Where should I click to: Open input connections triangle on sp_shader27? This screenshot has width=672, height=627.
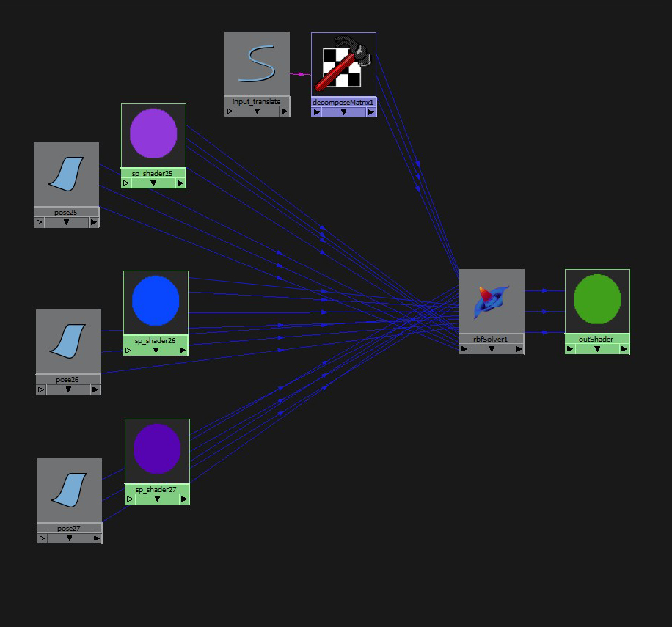click(130, 499)
